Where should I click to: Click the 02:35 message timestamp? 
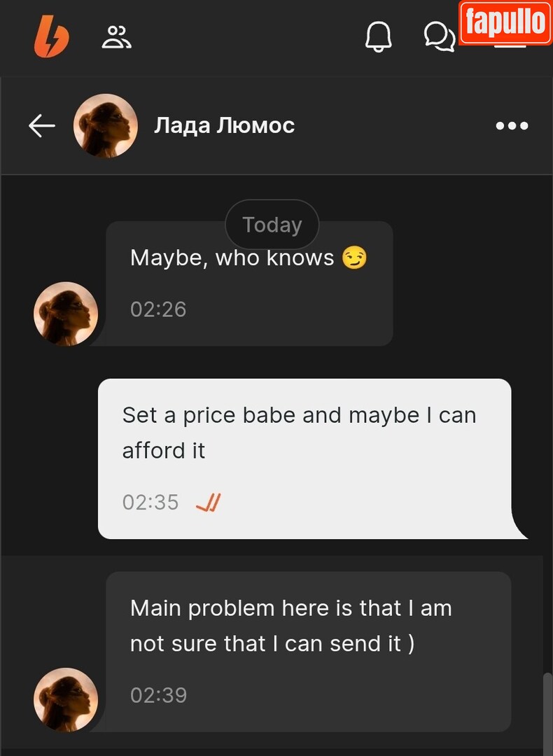[150, 503]
